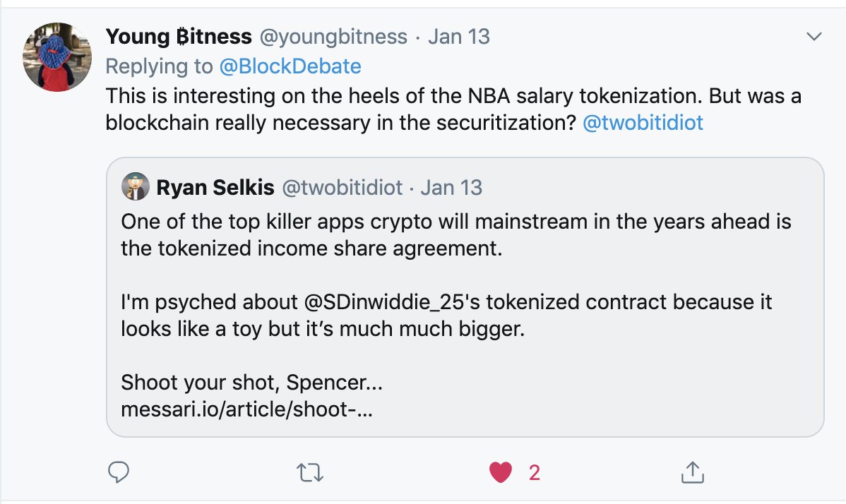Open the @BlockDebate reply link
Viewport: 846px width, 504px height.
click(290, 66)
